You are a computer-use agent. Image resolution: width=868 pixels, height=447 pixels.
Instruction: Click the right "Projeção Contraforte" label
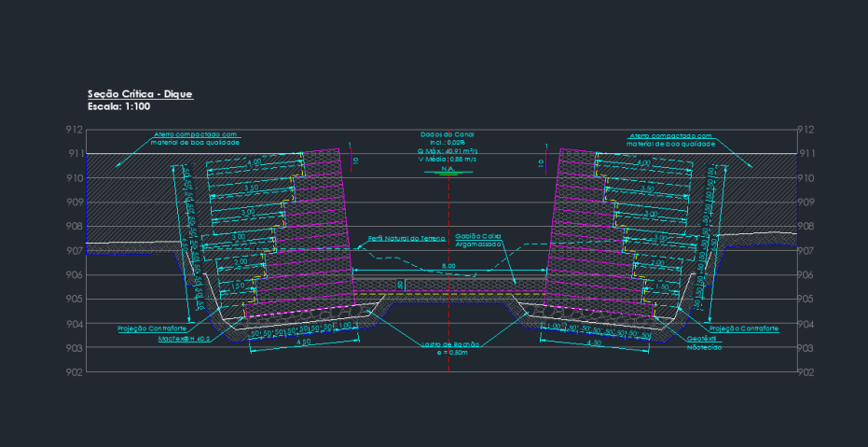tap(744, 328)
